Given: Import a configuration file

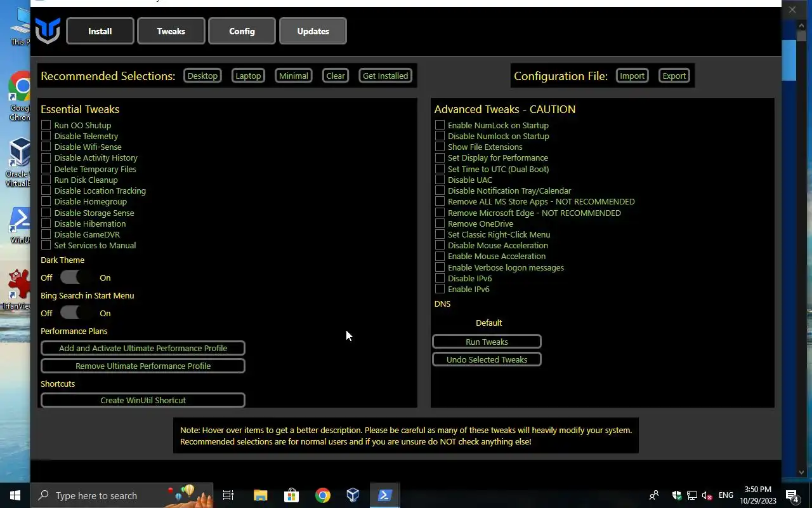Looking at the screenshot, I should click(632, 76).
